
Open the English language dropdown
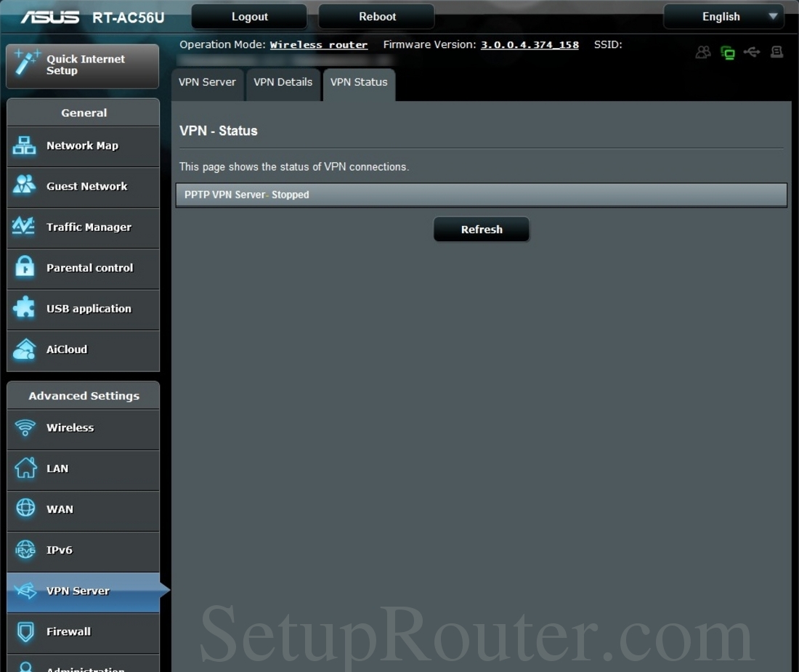coord(723,16)
